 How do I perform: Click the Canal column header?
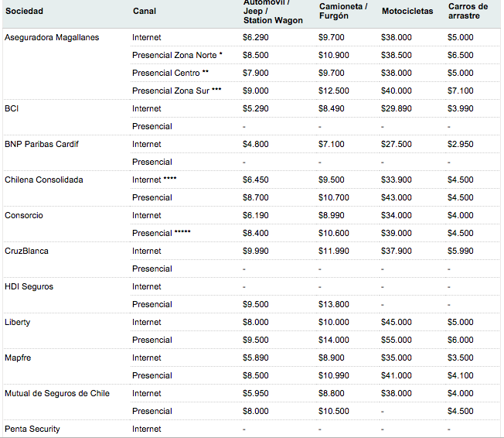[x=145, y=11]
